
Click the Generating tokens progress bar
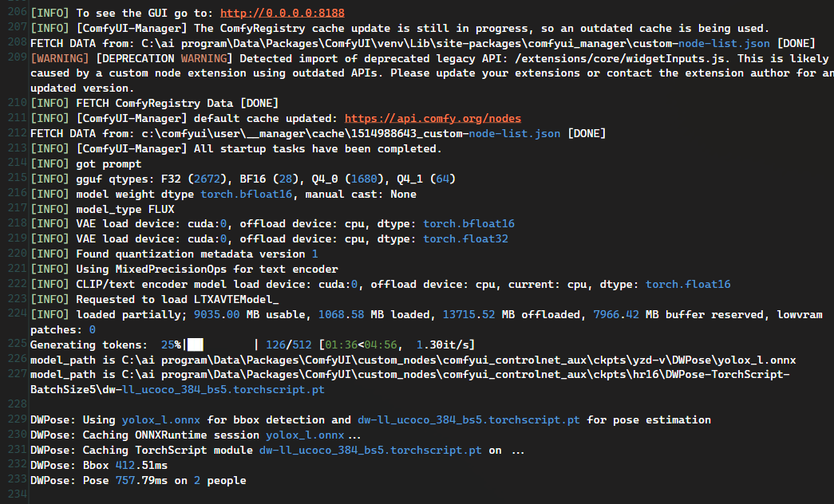(x=220, y=345)
